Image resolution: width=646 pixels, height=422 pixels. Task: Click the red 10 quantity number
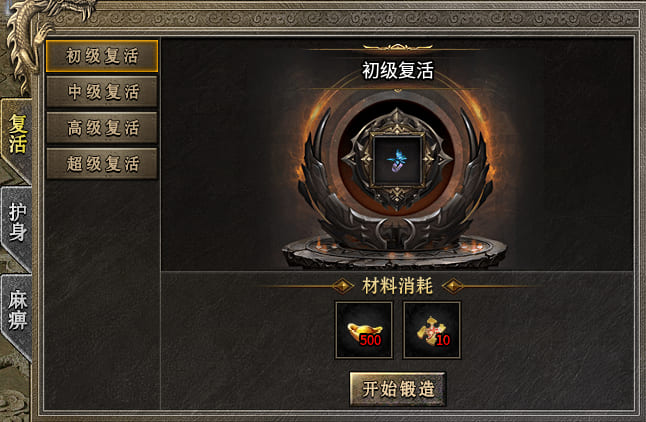pyautogui.click(x=443, y=340)
